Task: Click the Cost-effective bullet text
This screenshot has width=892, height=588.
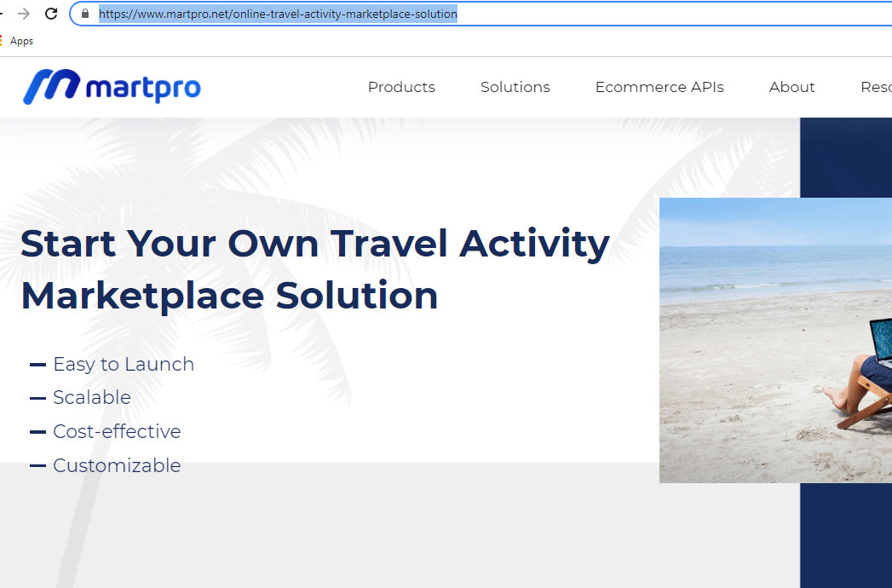Action: pos(117,432)
